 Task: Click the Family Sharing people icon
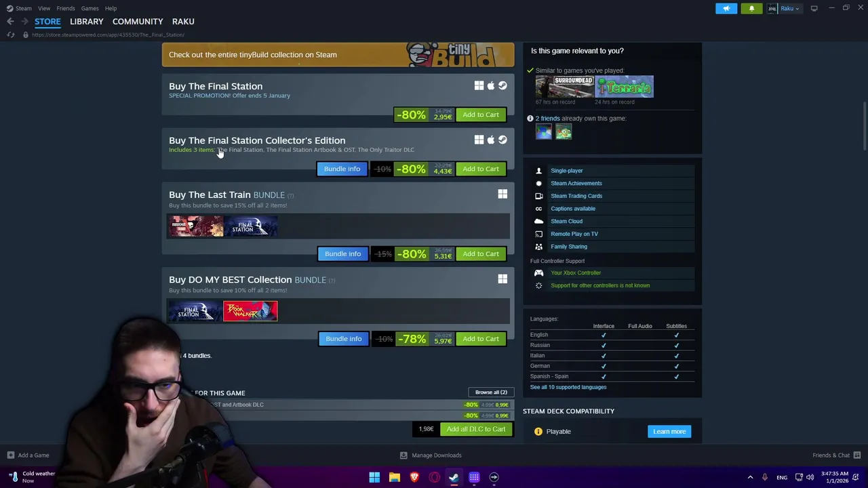(x=538, y=247)
